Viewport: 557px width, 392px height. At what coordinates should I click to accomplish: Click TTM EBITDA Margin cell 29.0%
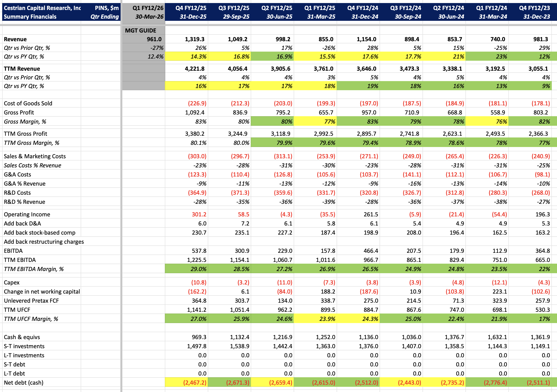pyautogui.click(x=198, y=269)
